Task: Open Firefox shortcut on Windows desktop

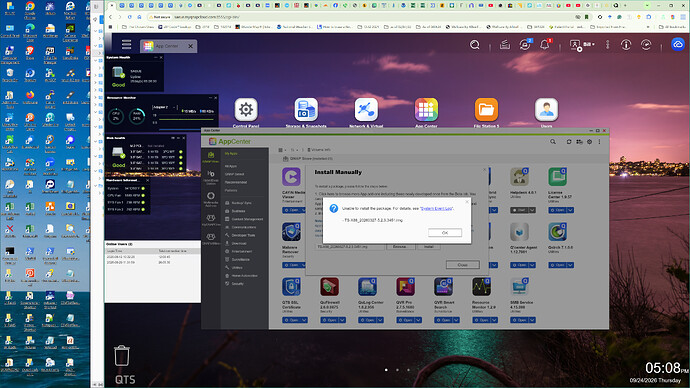Action: (x=30, y=97)
